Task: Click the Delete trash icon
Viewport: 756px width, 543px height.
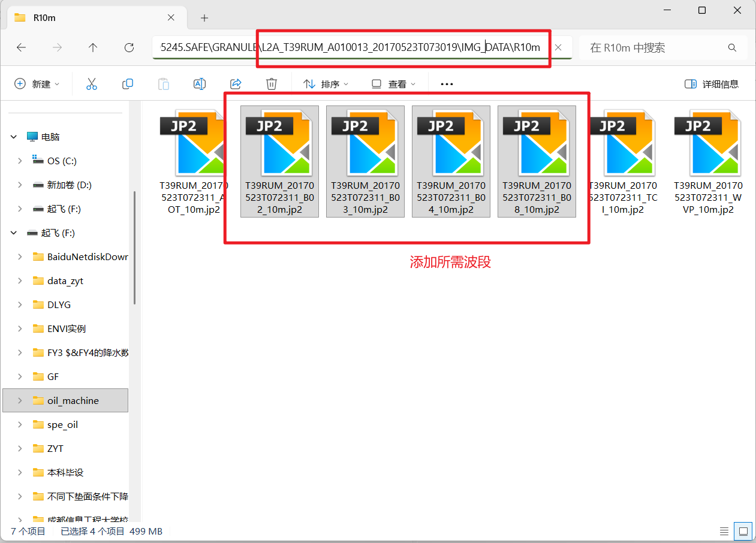Action: 272,84
